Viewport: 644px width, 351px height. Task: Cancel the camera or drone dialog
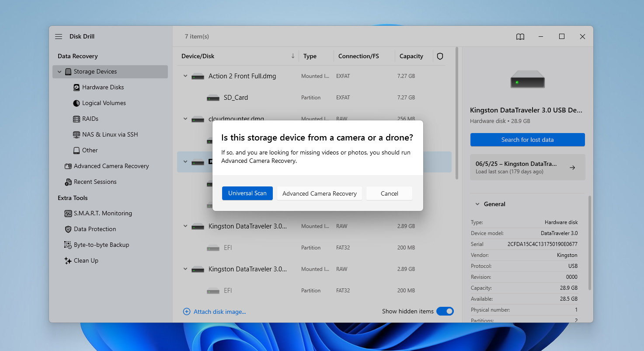389,193
